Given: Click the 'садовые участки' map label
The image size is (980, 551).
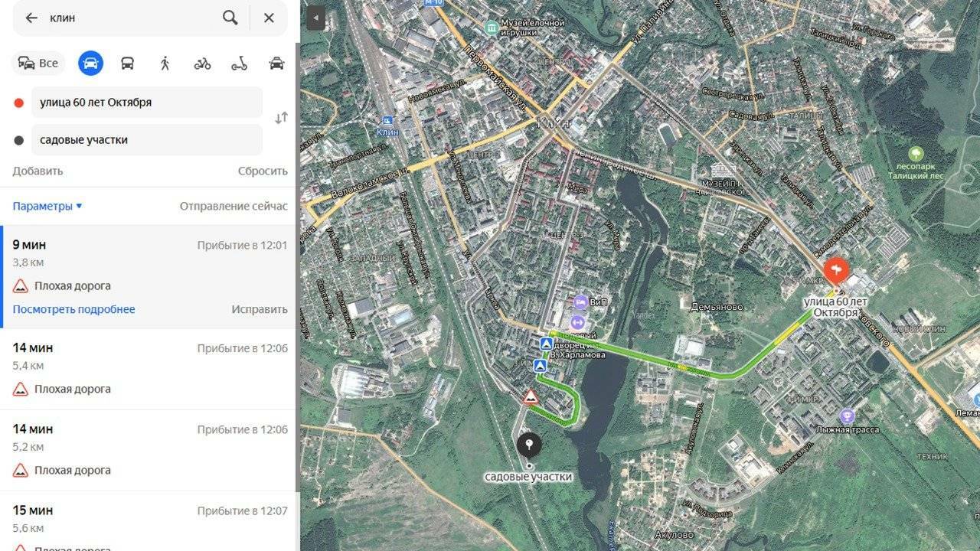Looking at the screenshot, I should pos(528,477).
